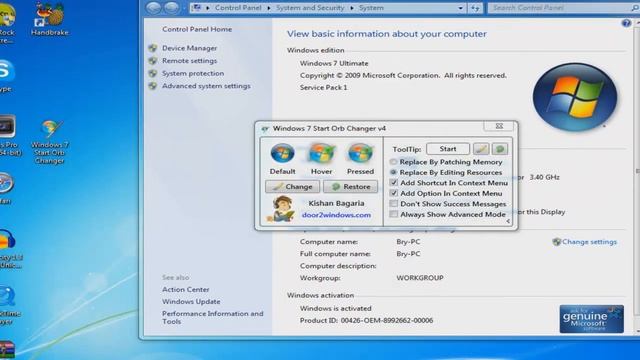Image resolution: width=640 pixels, height=360 pixels.
Task: Open Performance Information and Tools
Action: (212, 318)
